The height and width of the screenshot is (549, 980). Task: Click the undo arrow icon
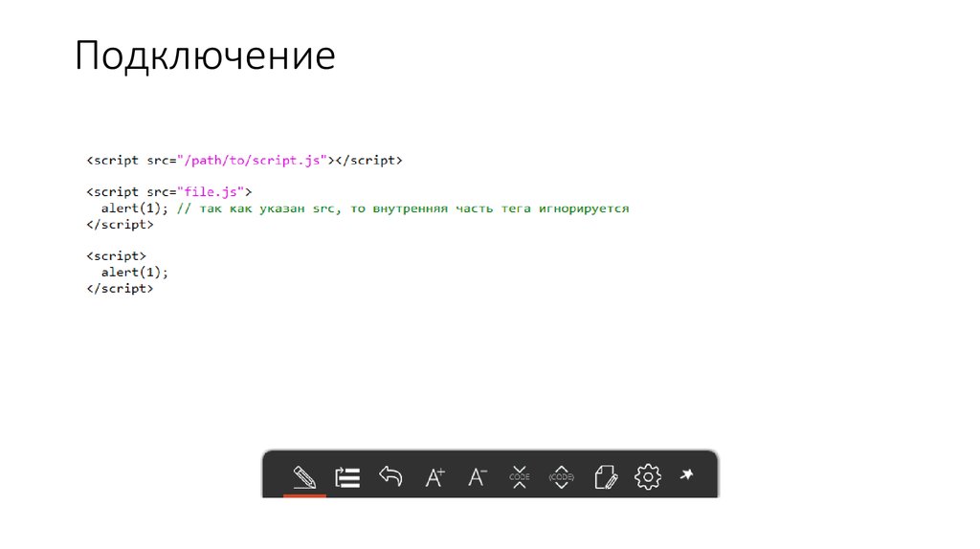390,476
